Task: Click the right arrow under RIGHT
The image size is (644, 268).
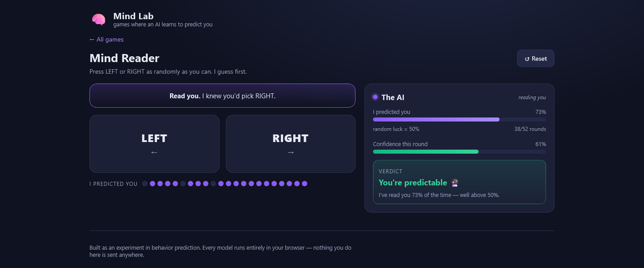Action: (x=290, y=152)
